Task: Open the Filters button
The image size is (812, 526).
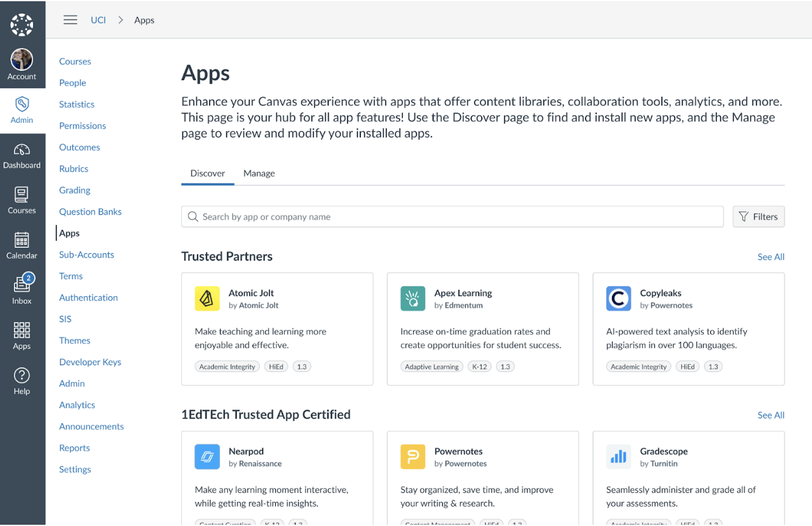Action: pyautogui.click(x=758, y=217)
